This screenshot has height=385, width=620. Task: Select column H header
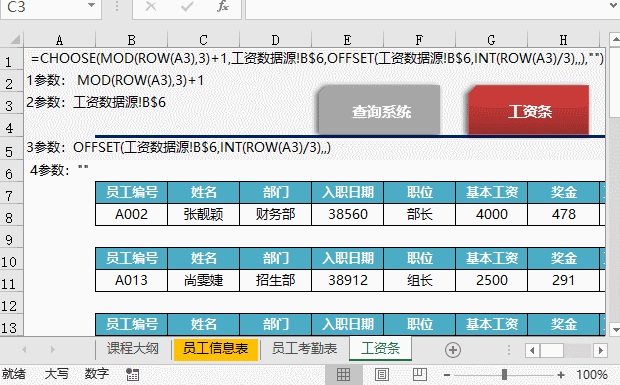[563, 40]
